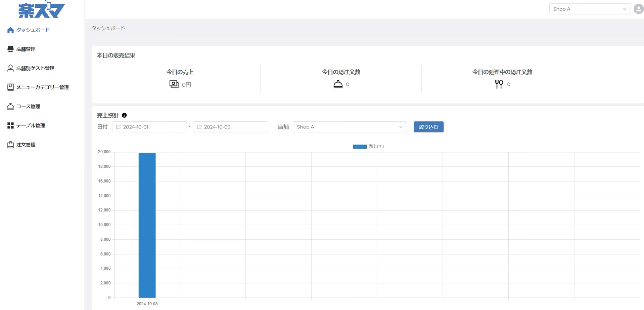Image resolution: width=644 pixels, height=310 pixels.
Task: Click the 店舗管理 shop icon
Action: [x=10, y=49]
